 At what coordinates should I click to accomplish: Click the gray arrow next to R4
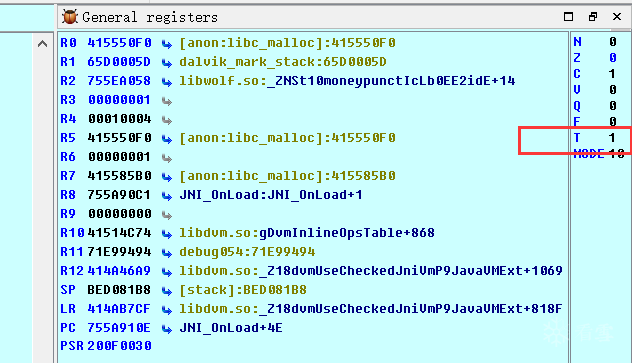(166, 120)
